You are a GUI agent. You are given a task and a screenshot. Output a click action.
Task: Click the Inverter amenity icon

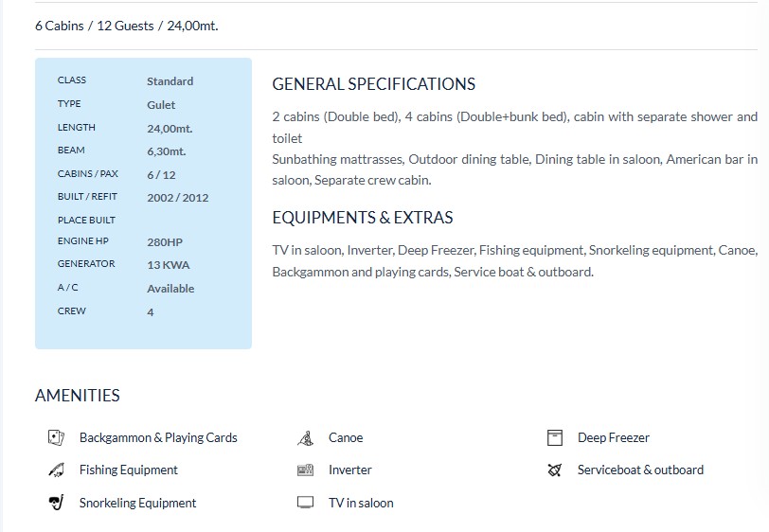[x=305, y=470]
